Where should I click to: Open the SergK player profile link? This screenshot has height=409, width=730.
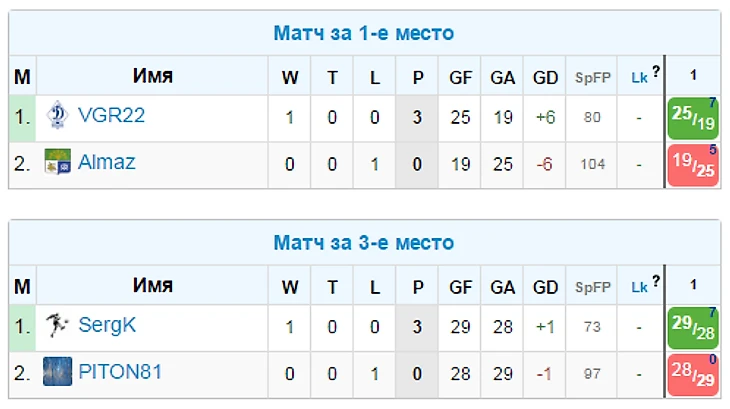click(x=106, y=325)
